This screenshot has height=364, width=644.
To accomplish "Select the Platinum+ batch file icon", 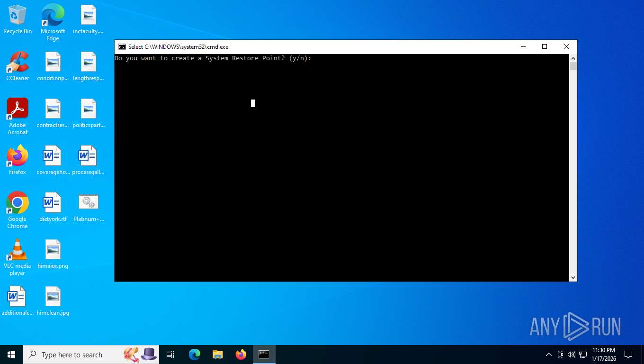I will (88, 207).
